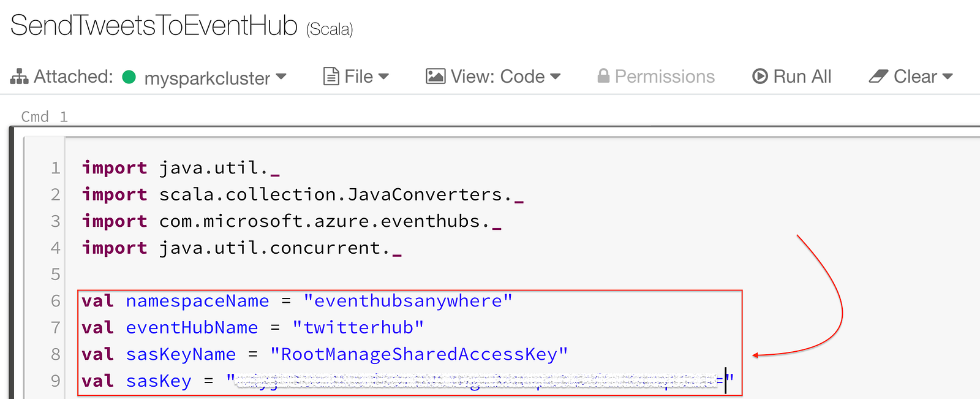Run all notebook commands
This screenshot has width=980, height=399.
(x=792, y=77)
